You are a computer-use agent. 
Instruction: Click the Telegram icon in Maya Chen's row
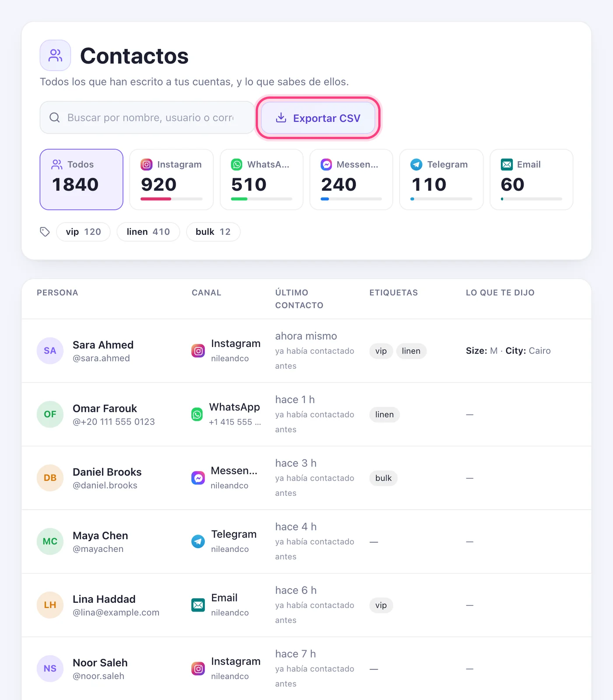tap(198, 541)
